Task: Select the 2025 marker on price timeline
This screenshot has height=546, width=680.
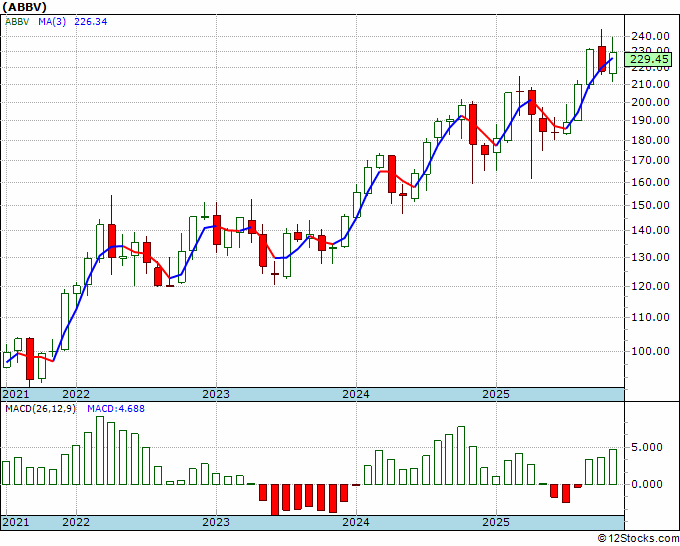Action: (496, 395)
